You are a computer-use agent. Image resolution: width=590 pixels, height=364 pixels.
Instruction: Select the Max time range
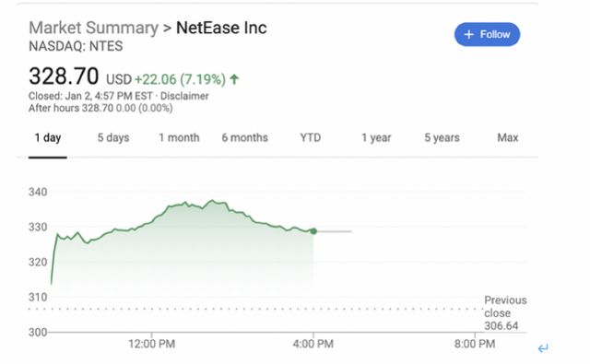click(508, 137)
